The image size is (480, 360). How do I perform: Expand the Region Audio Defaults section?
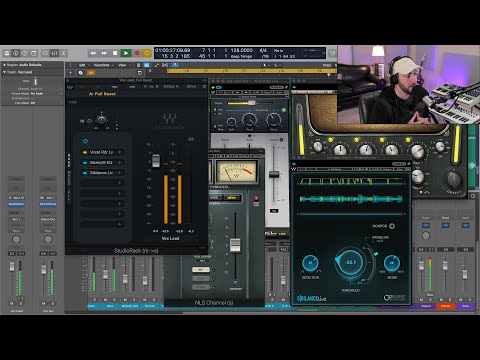point(5,65)
